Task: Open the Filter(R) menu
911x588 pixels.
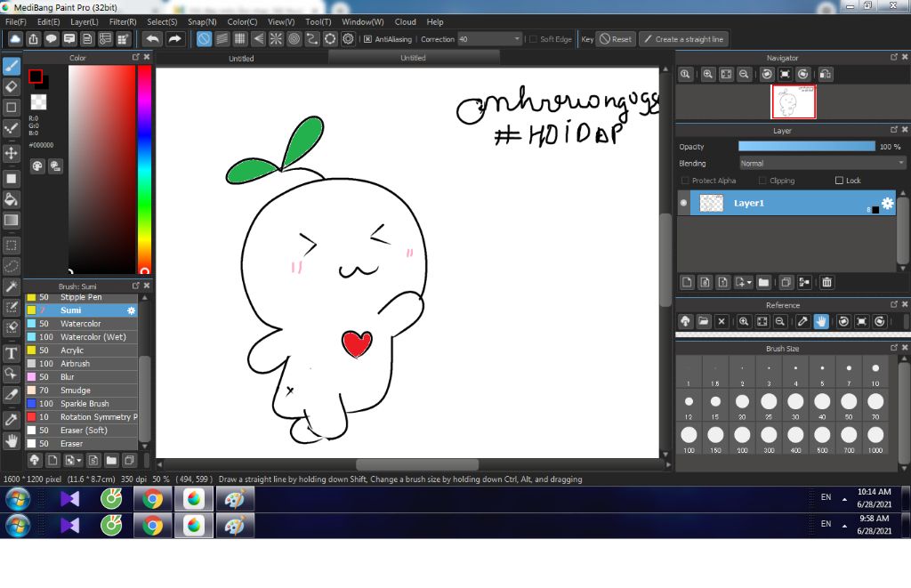Action: 123,22
